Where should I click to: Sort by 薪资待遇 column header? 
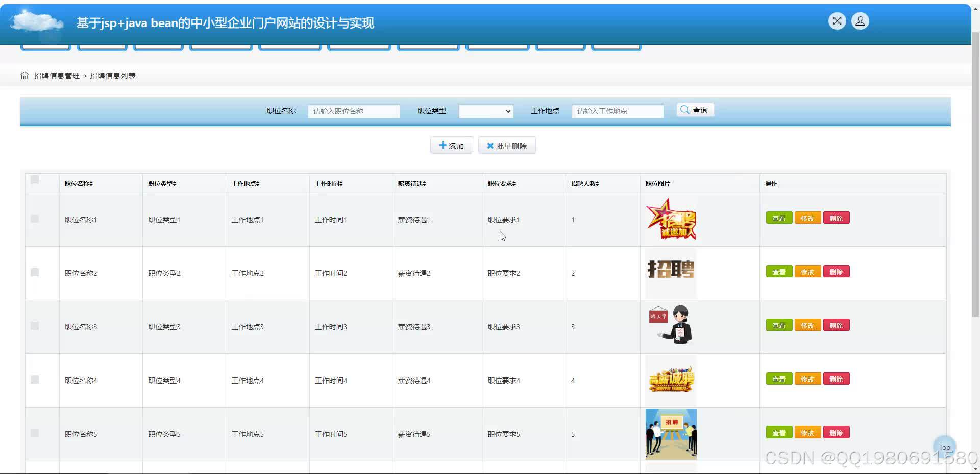412,184
